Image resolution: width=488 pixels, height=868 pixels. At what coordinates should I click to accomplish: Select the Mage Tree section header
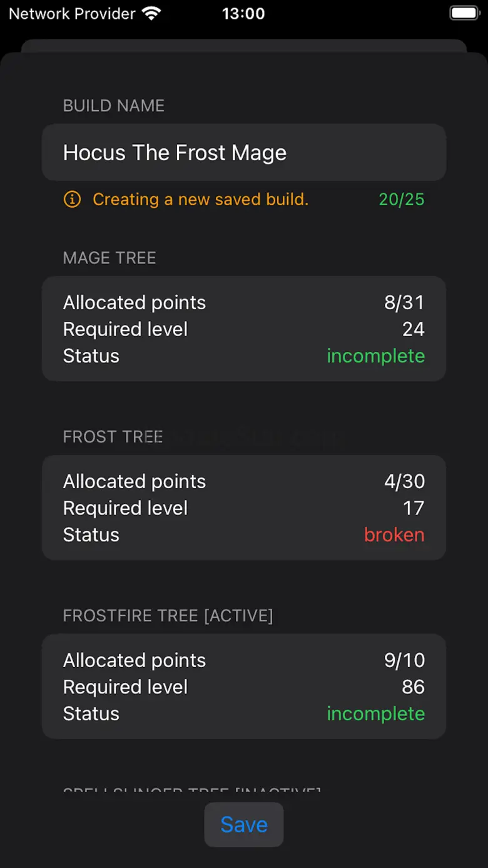(x=109, y=258)
